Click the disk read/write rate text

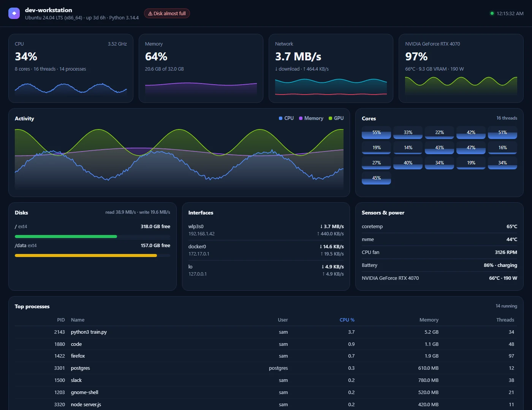tap(138, 212)
